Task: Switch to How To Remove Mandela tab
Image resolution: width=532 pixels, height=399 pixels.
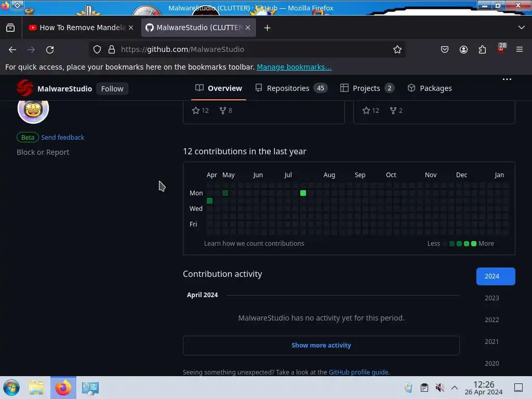Action: coord(82,28)
